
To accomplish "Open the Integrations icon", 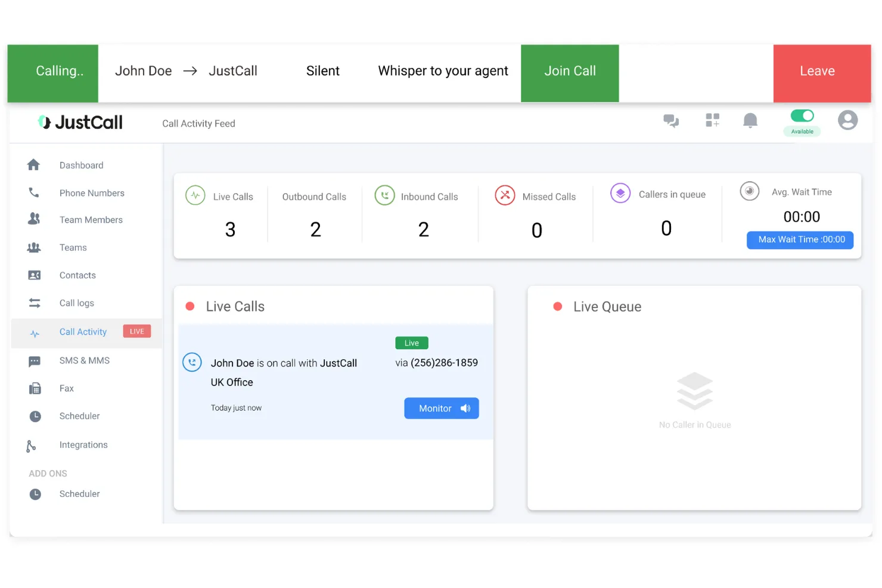I will (x=33, y=445).
